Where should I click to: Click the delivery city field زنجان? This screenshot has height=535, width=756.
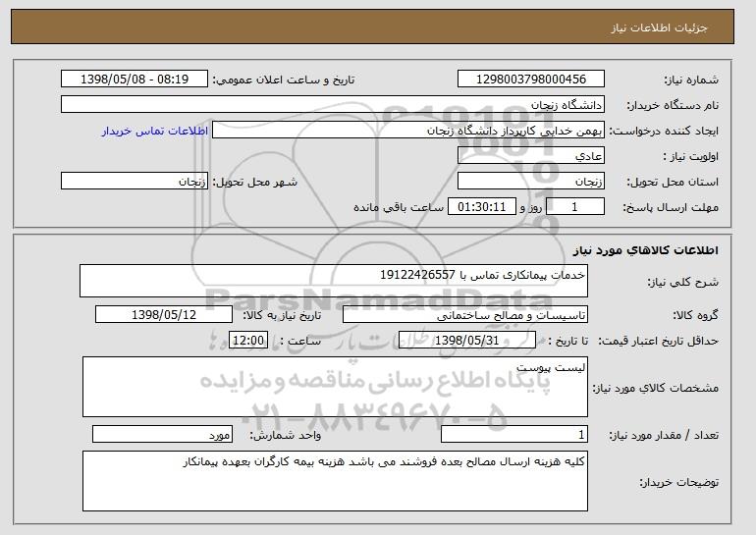(135, 182)
